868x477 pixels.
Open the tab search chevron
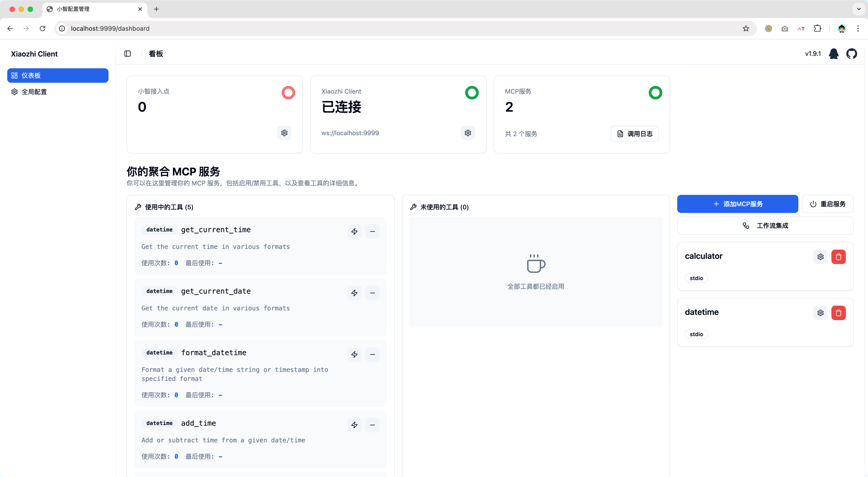click(x=859, y=9)
